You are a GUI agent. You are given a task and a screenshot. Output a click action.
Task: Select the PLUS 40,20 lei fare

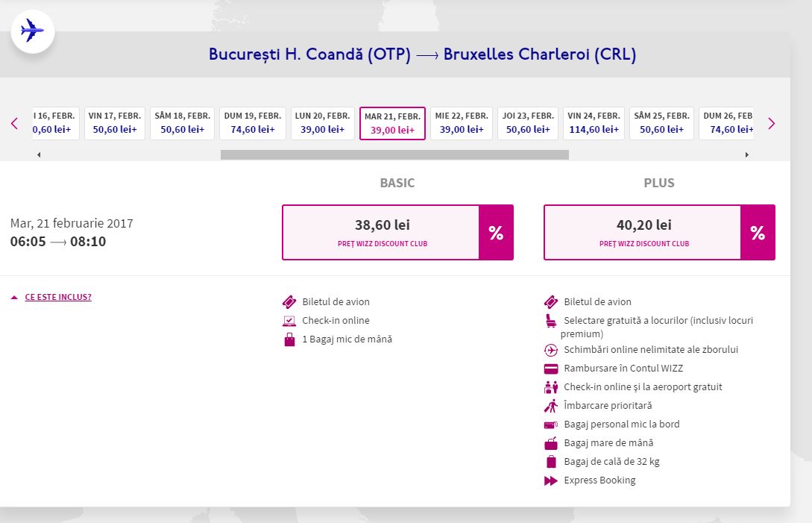click(x=643, y=233)
